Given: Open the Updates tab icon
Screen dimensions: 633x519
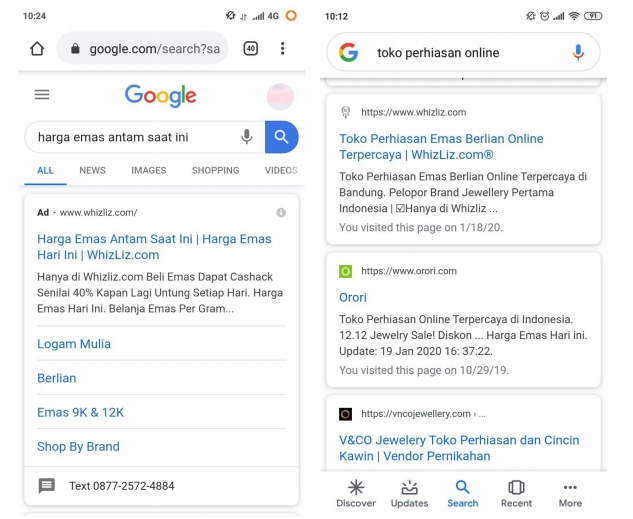Looking at the screenshot, I should [x=409, y=487].
